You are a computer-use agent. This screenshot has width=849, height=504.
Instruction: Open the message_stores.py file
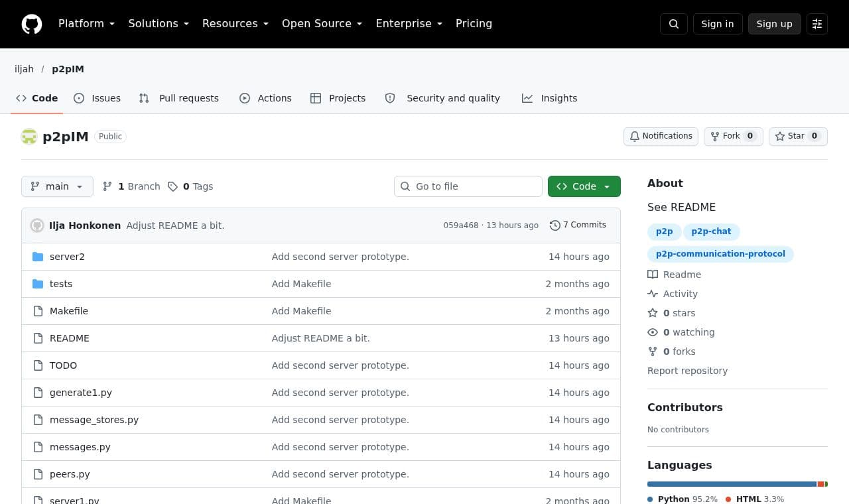click(94, 420)
